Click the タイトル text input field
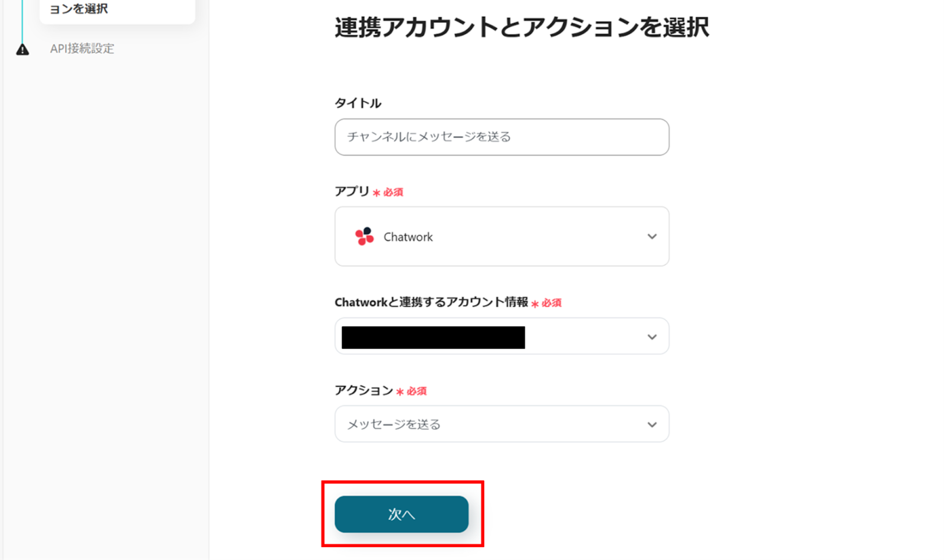The height and width of the screenshot is (560, 944). (x=501, y=137)
